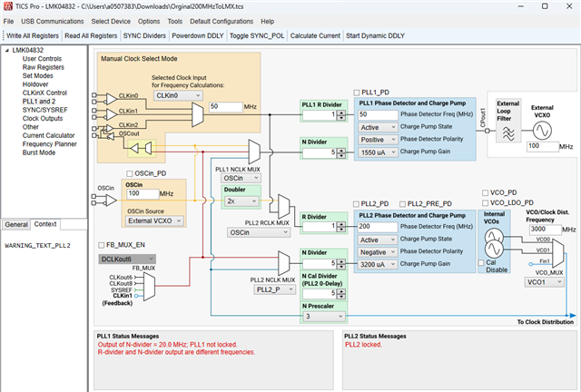581x392 pixels.
Task: Click the PLL2 RCLK MUX symbol
Action: (284, 206)
